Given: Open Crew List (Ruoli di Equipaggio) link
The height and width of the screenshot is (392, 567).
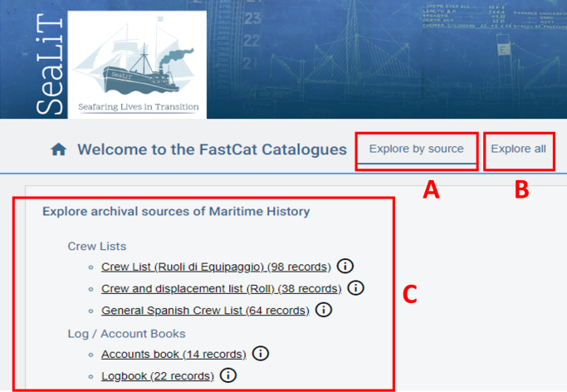Looking at the screenshot, I should click(216, 267).
